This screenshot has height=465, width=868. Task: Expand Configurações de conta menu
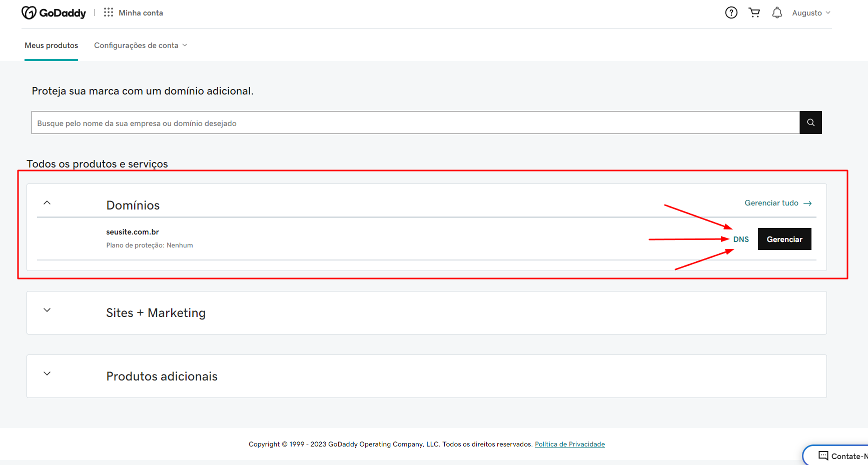141,45
